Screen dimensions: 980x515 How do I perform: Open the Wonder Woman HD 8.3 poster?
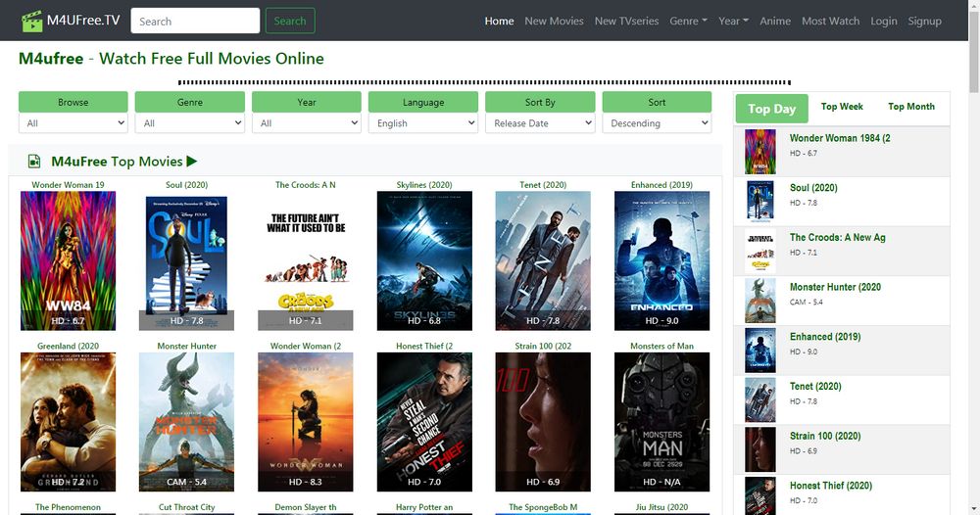click(306, 422)
